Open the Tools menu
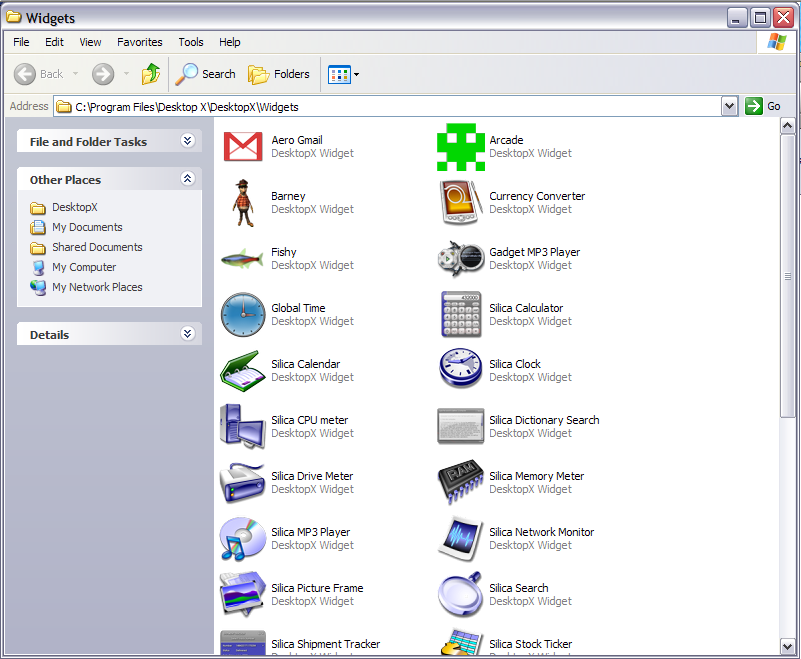Image resolution: width=801 pixels, height=659 pixels. pyautogui.click(x=190, y=42)
